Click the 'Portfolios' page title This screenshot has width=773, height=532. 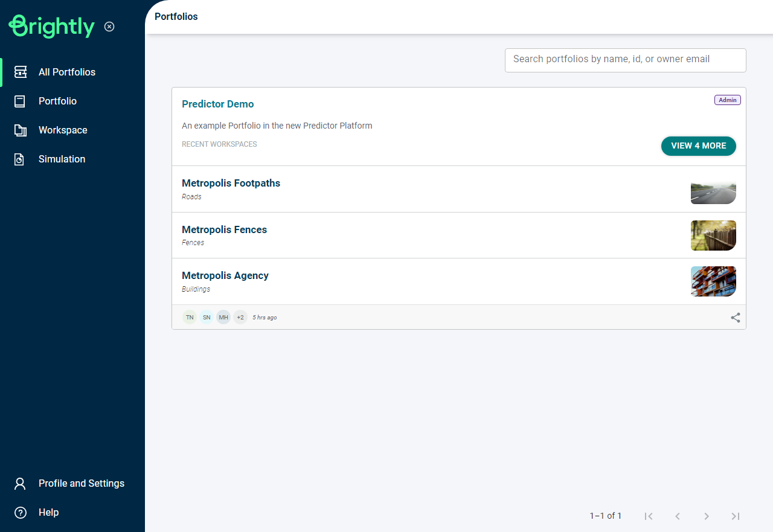[176, 16]
